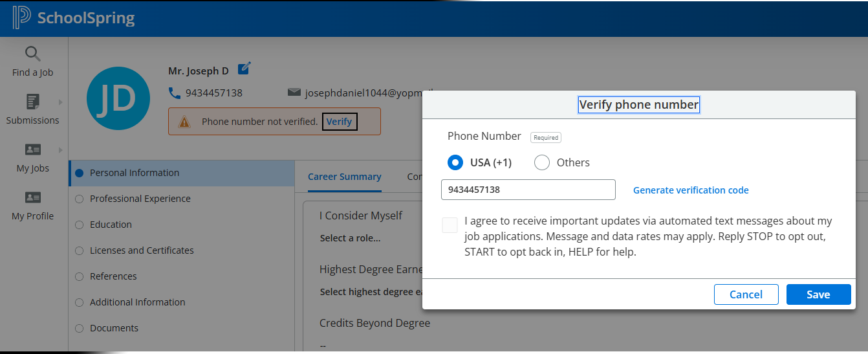Click the phone number 9434457138 in profile header
The height and width of the screenshot is (354, 868).
[x=214, y=93]
